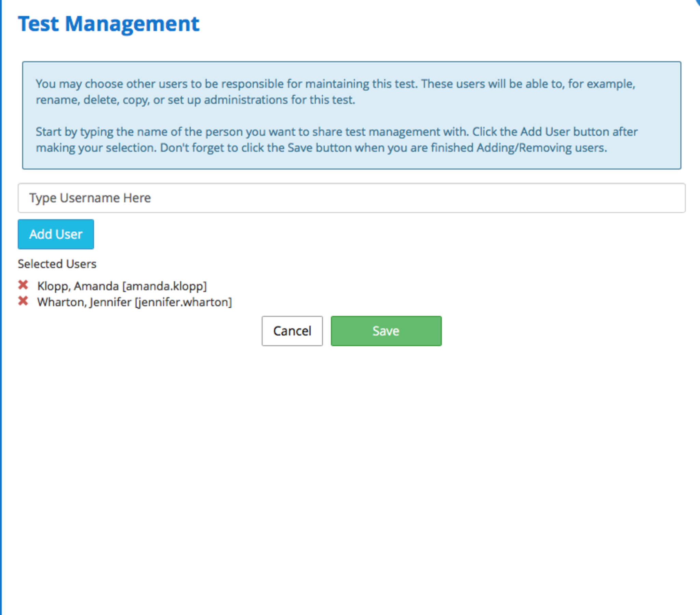Remove Amanda Klopp using the red X

point(23,285)
